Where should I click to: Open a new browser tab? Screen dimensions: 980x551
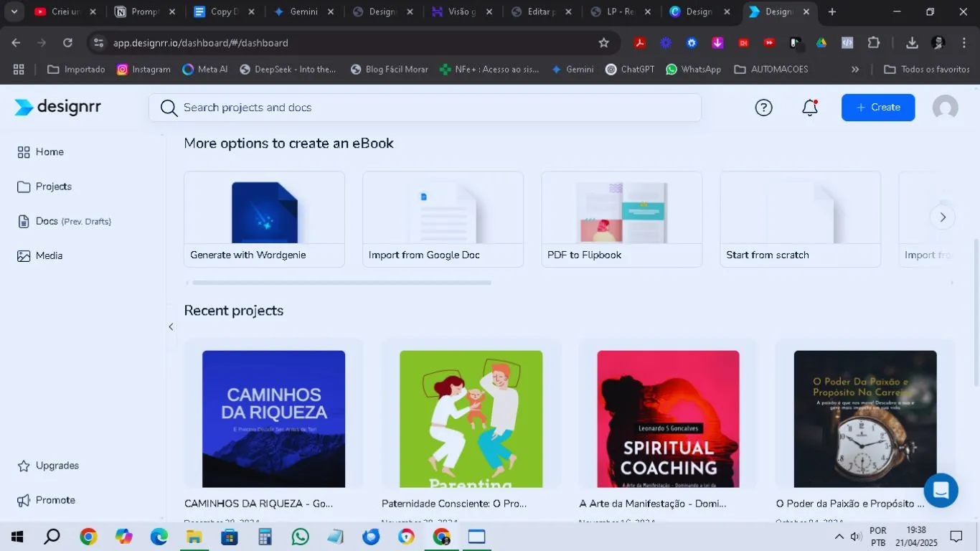(832, 11)
